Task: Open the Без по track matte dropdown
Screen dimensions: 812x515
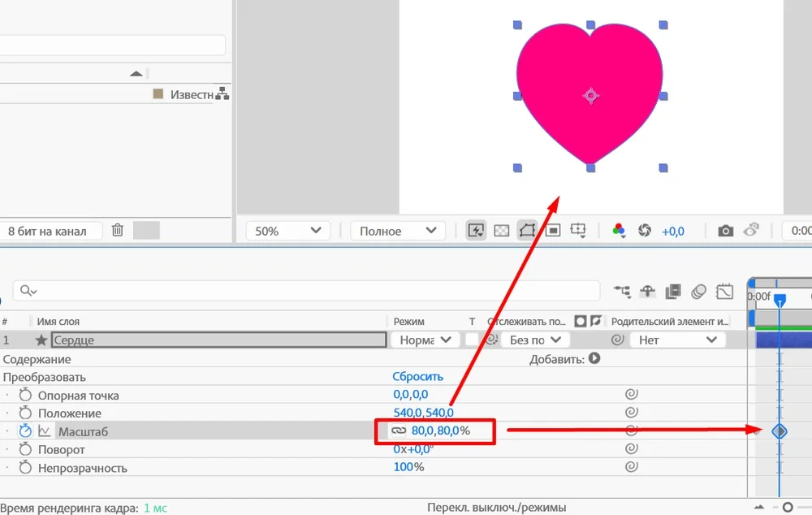Action: coord(535,340)
